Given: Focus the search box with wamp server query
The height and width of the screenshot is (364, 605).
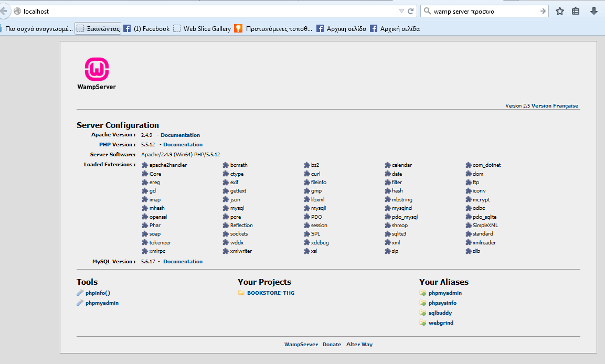Looking at the screenshot, I should click(484, 11).
